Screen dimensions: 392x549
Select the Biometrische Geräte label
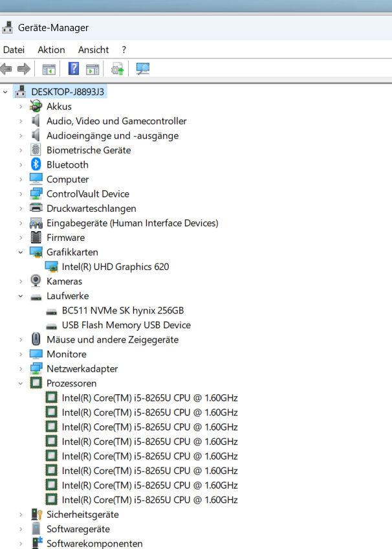tap(89, 150)
